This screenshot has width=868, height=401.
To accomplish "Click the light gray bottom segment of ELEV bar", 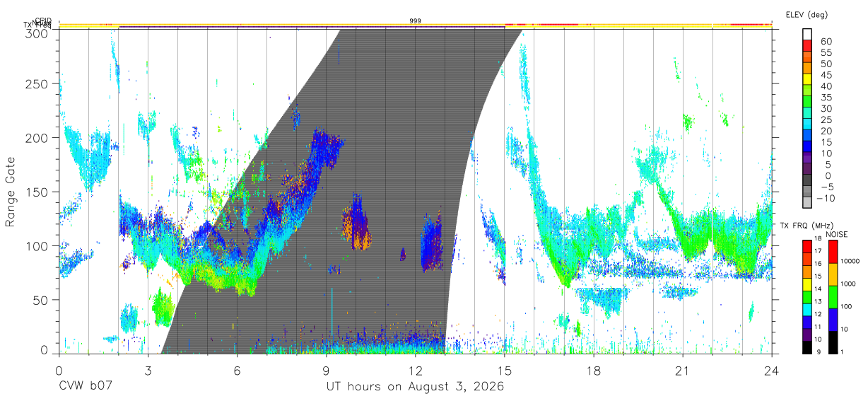I will pyautogui.click(x=808, y=203).
